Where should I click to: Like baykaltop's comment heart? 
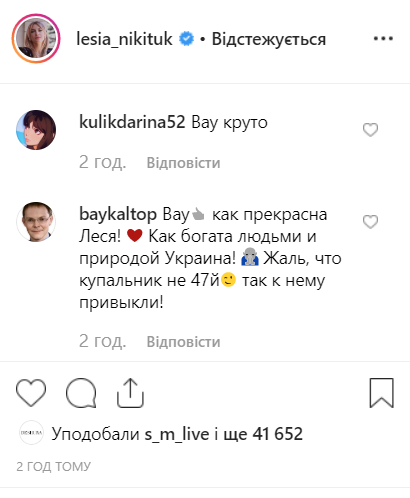[370, 222]
